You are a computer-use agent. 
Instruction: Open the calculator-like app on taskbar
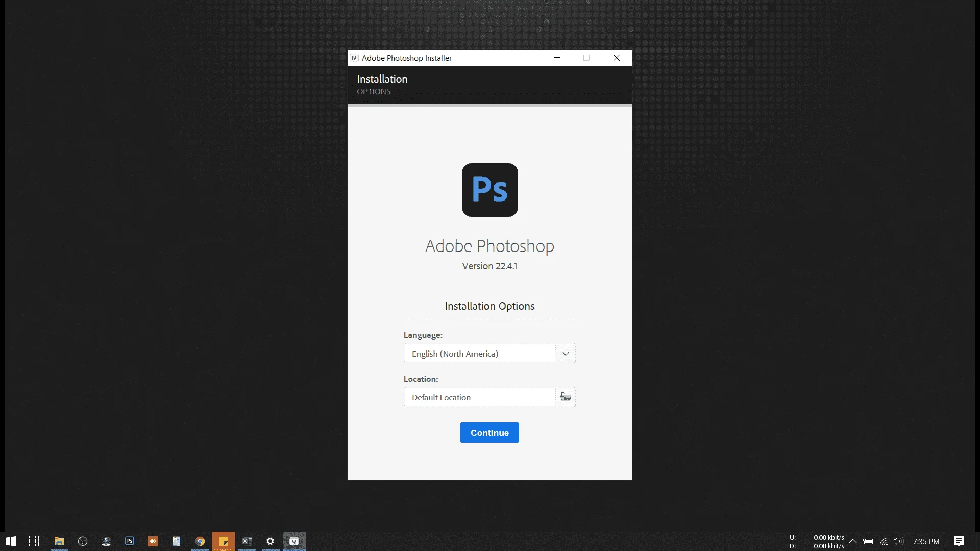point(177,541)
